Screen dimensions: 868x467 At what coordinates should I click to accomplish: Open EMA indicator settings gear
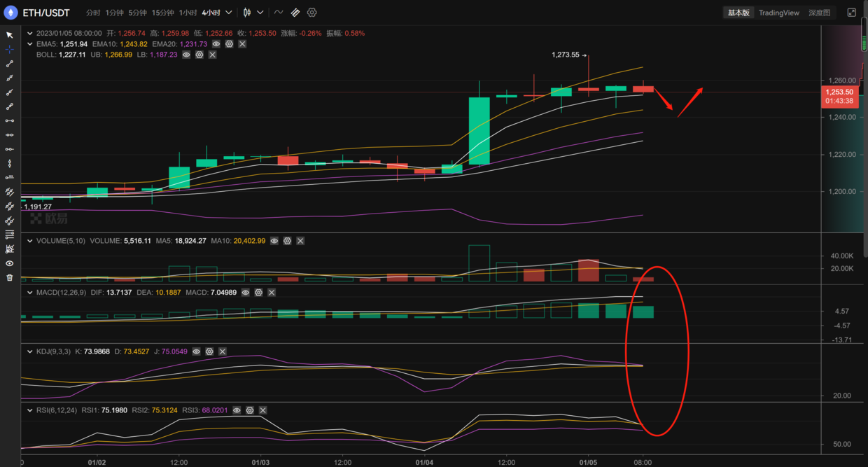229,44
